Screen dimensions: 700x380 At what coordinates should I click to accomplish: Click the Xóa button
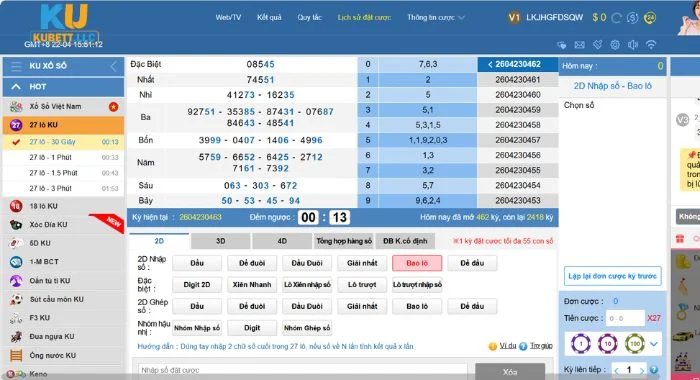[x=510, y=372]
